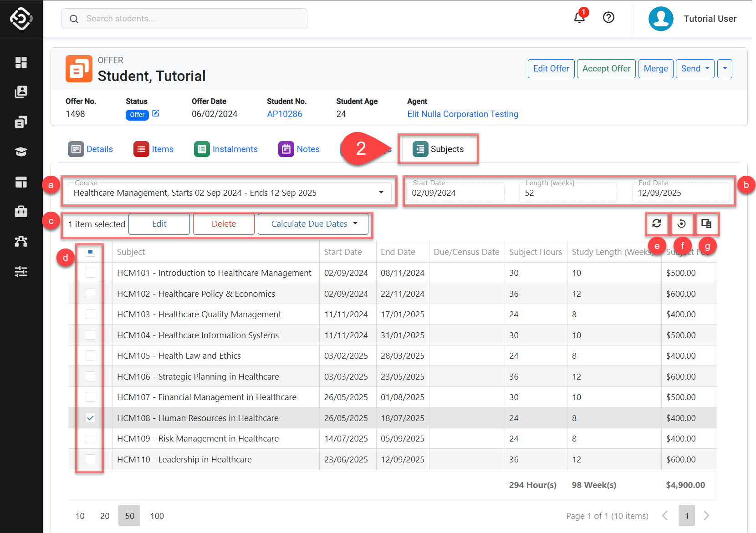Go to next page arrow
Image resolution: width=756 pixels, height=533 pixels.
coord(706,515)
